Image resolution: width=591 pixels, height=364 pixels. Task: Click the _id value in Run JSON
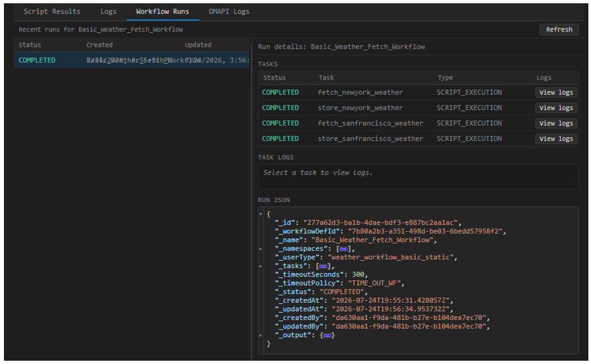tap(380, 222)
